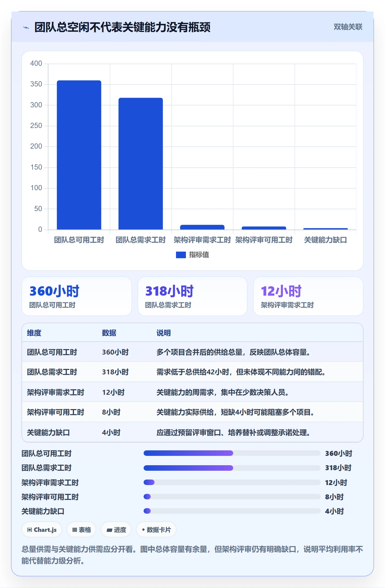
Task: Click the 双轴关联 tag in the header
Action: click(x=348, y=27)
